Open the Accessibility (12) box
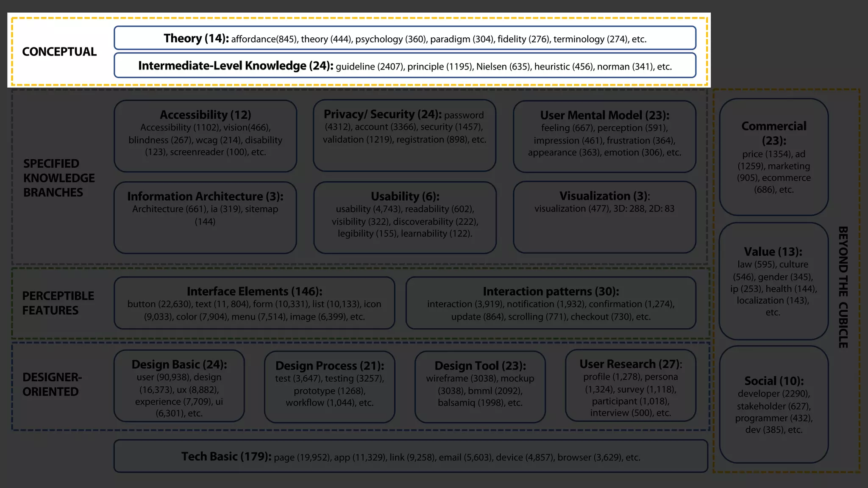Screen dimensions: 868x488 click(x=205, y=136)
